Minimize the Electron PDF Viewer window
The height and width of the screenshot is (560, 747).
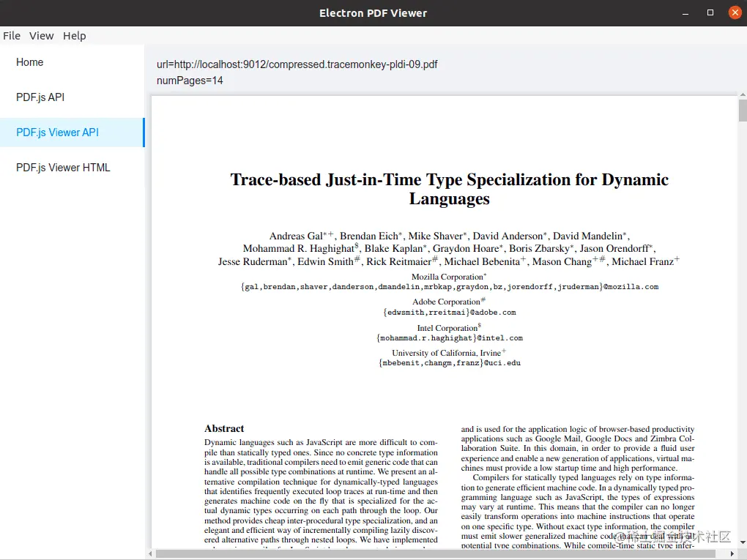click(x=685, y=13)
